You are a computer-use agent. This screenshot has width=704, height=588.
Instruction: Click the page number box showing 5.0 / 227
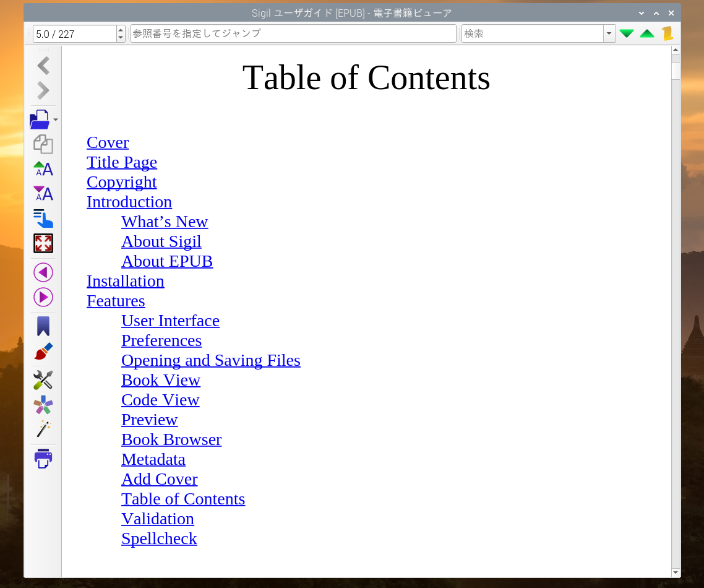click(x=74, y=34)
